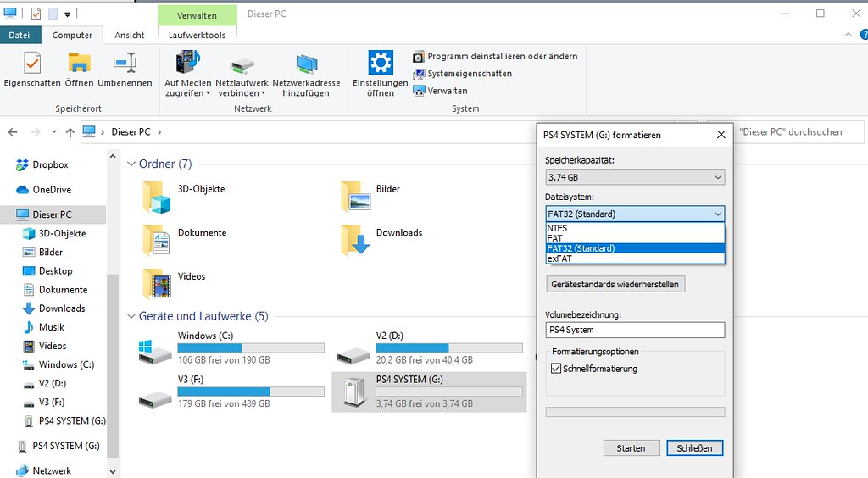Open Netzlaufwerk verbinden dropdown

pos(242,73)
